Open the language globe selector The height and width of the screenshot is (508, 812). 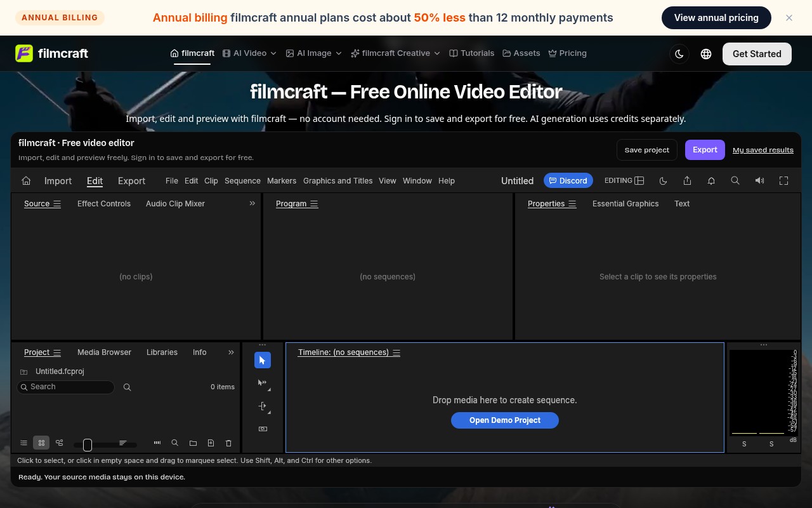pyautogui.click(x=706, y=54)
